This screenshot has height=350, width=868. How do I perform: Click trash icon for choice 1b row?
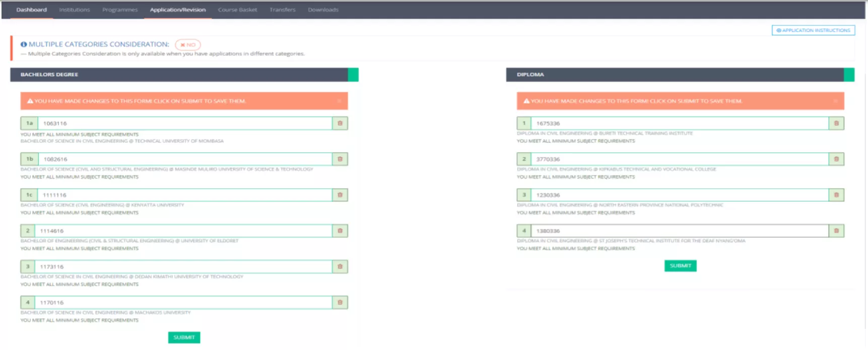click(340, 159)
